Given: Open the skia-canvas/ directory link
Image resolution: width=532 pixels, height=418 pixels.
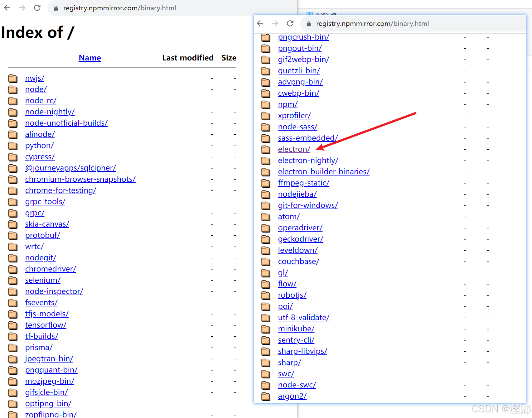Looking at the screenshot, I should (x=47, y=224).
